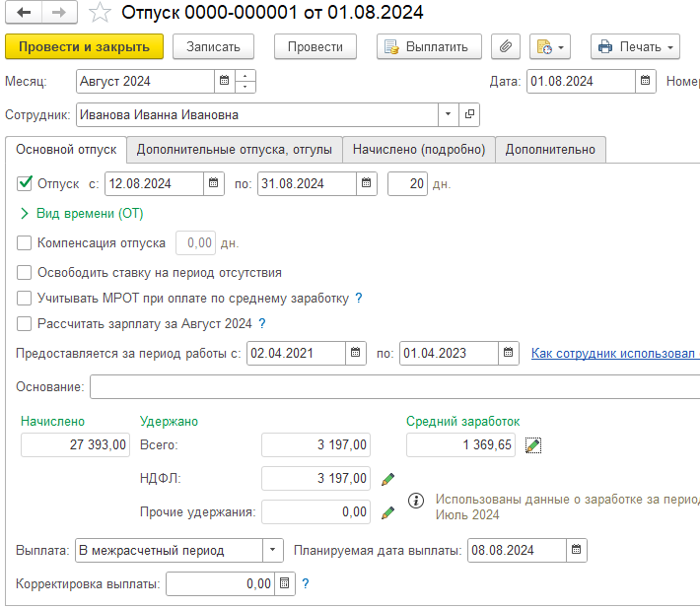Open calendar for Планируемая дата выплаты
Viewport: 700px width, 608px height.
click(x=576, y=550)
